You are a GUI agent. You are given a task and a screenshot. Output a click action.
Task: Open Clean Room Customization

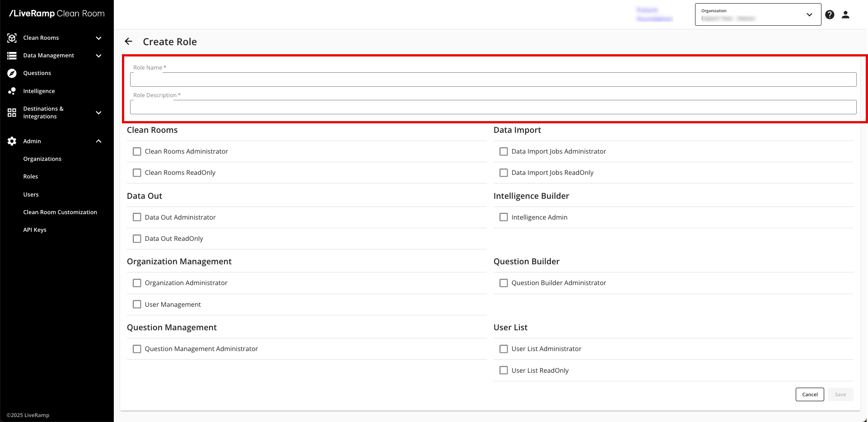click(x=60, y=212)
